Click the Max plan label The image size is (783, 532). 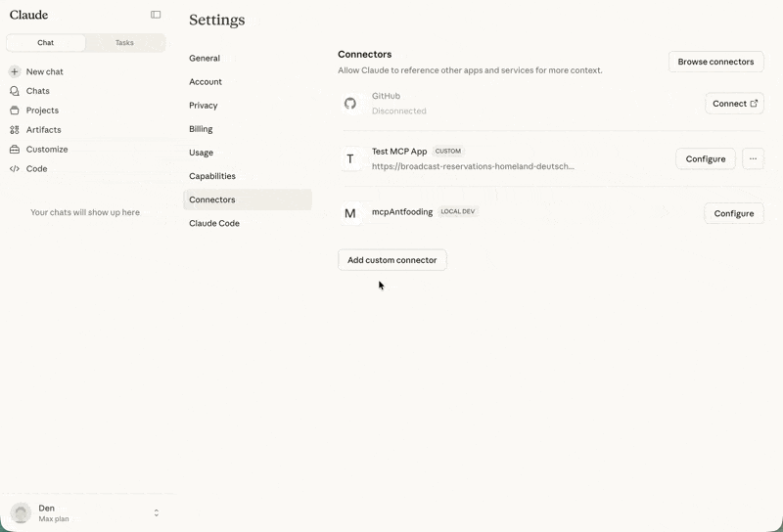54,519
